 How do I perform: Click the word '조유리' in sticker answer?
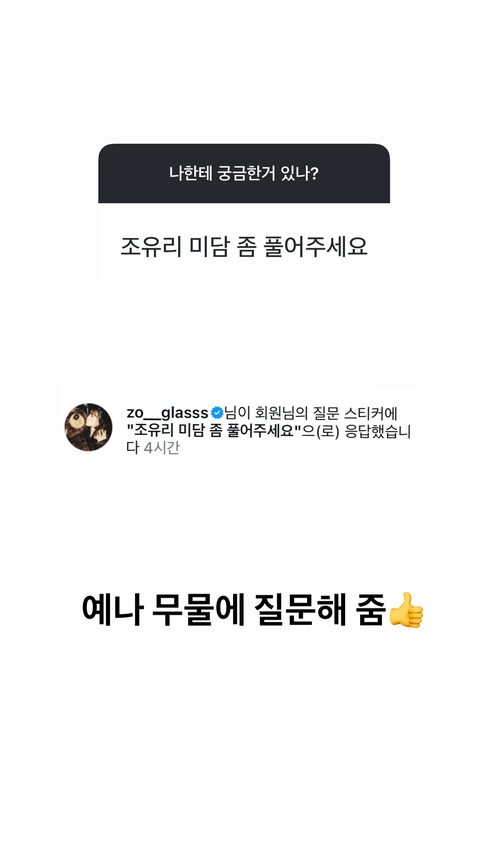[151, 246]
